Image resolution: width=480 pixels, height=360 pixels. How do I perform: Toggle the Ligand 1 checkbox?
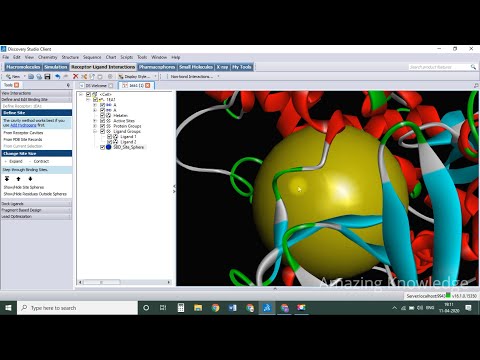pos(109,137)
